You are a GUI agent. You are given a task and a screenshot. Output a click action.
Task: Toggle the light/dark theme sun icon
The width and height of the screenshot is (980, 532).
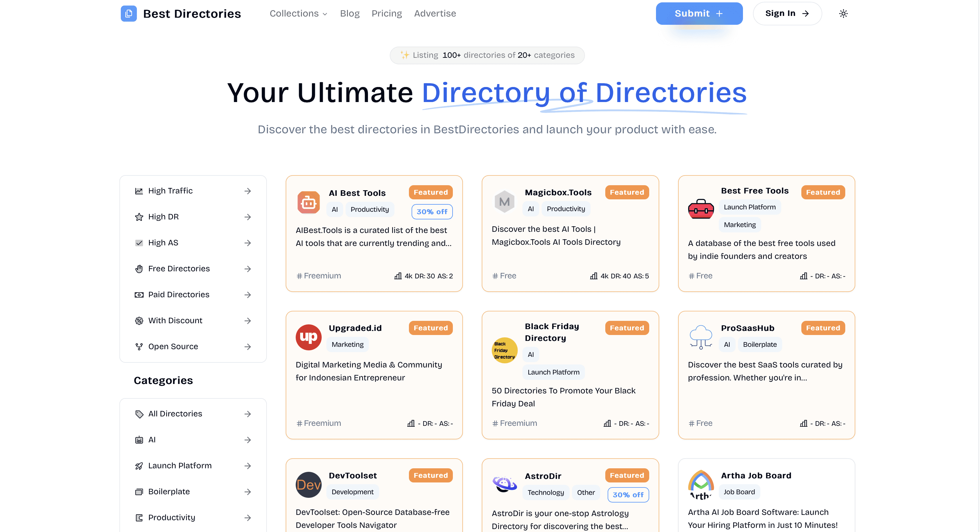[x=843, y=14]
